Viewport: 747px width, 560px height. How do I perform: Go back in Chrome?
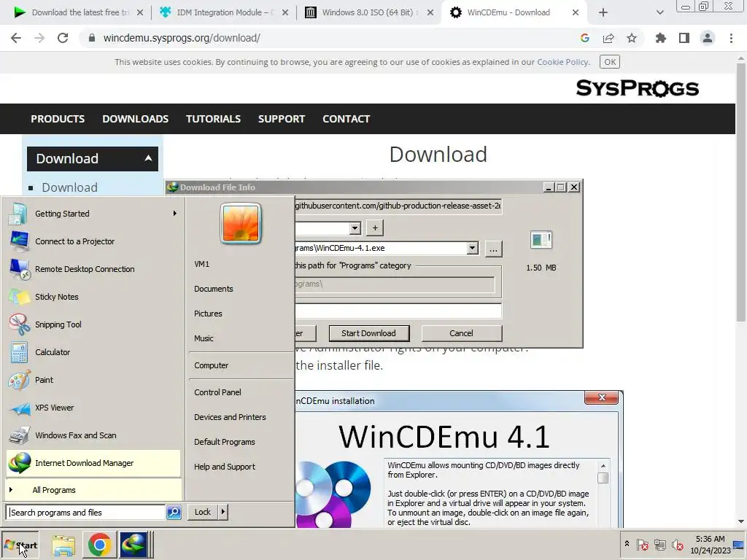click(16, 38)
